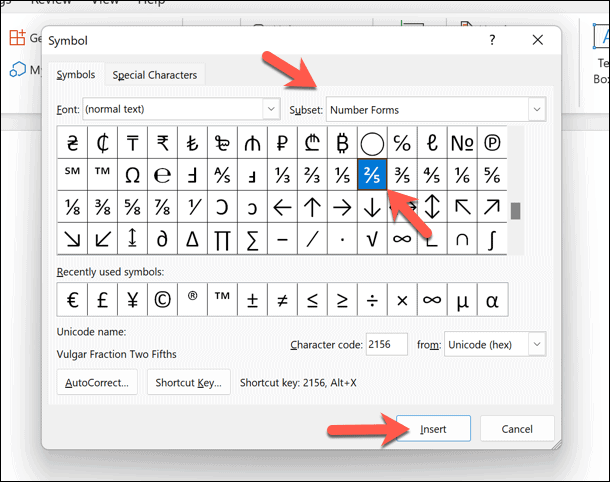Image resolution: width=610 pixels, height=482 pixels.
Task: Select the highlighted two fifths fraction
Action: tap(372, 174)
